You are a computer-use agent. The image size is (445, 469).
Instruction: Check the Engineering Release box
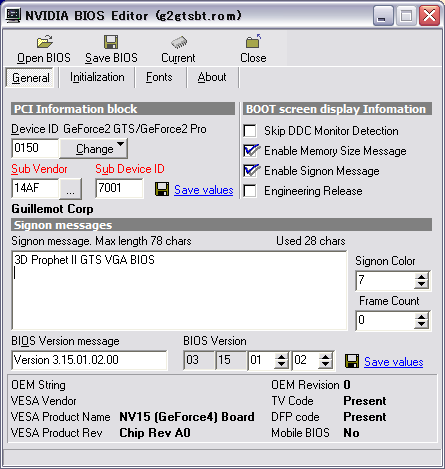[x=250, y=191]
